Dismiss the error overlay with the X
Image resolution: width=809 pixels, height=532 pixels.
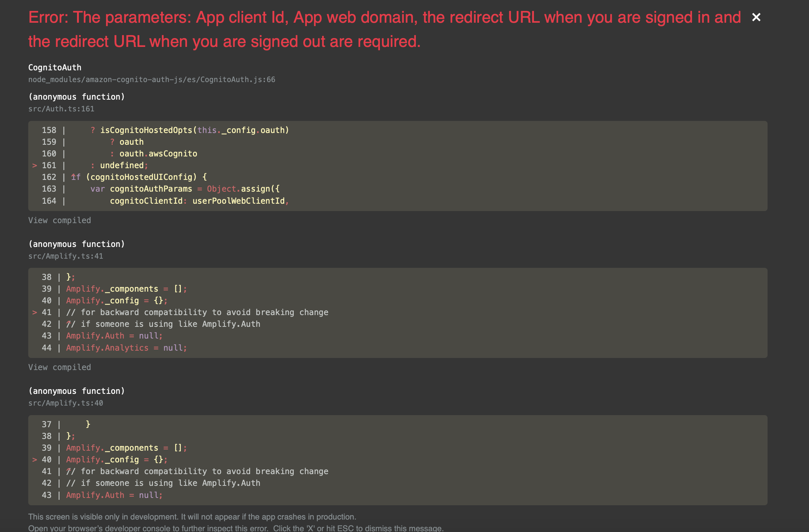coord(756,16)
